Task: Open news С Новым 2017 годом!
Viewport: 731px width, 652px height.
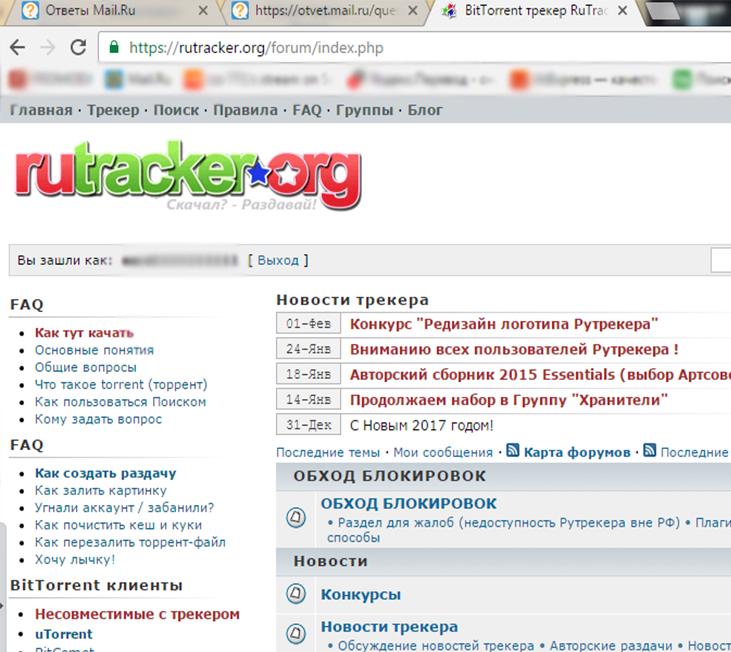Action: pyautogui.click(x=421, y=425)
